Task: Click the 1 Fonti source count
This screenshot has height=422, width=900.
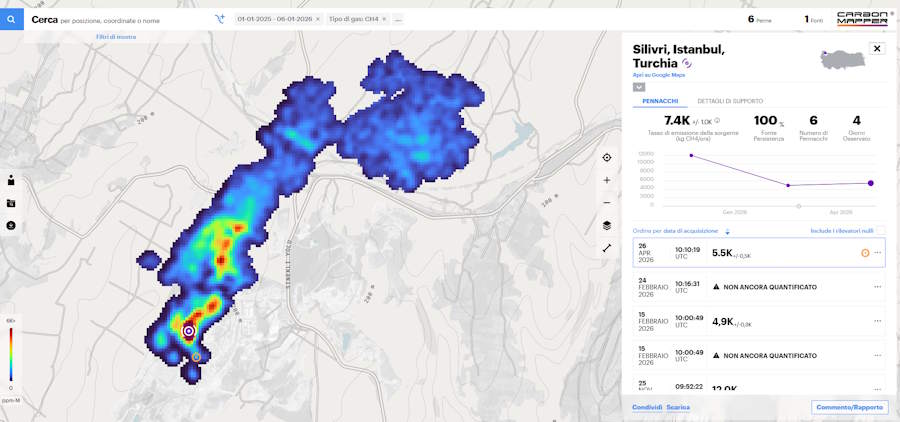Action: coord(814,19)
